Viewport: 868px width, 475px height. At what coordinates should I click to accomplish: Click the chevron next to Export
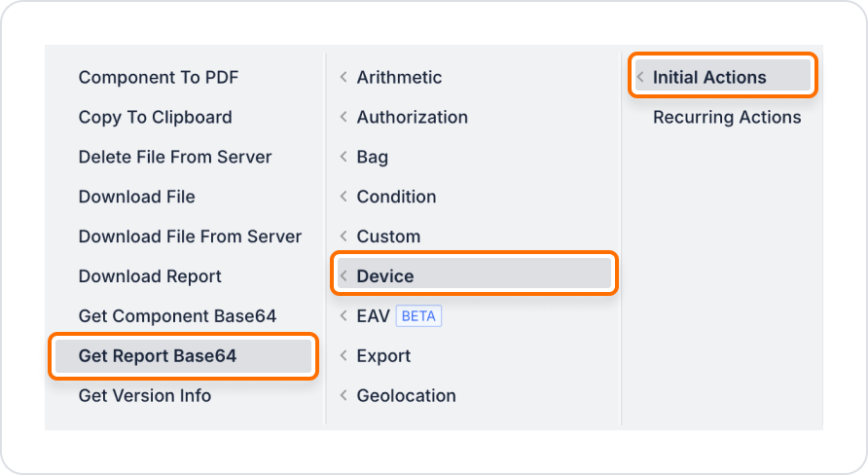coord(344,356)
